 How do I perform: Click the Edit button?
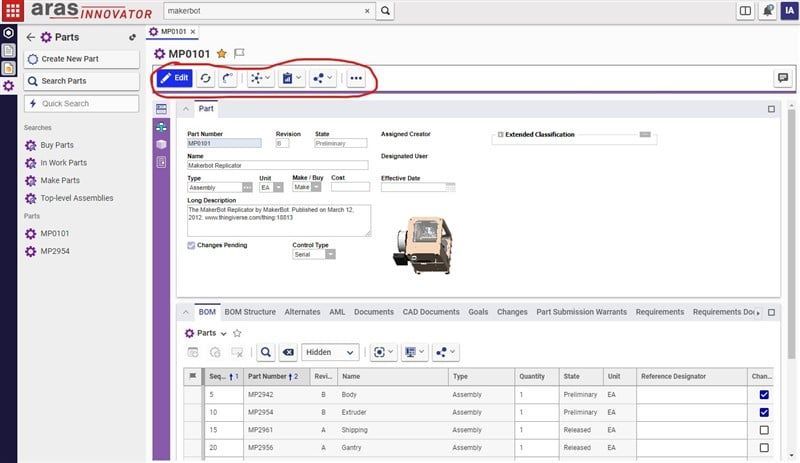coord(175,78)
